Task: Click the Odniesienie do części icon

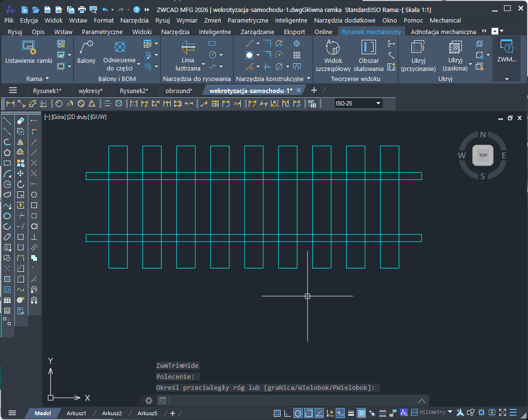Action: tap(119, 47)
